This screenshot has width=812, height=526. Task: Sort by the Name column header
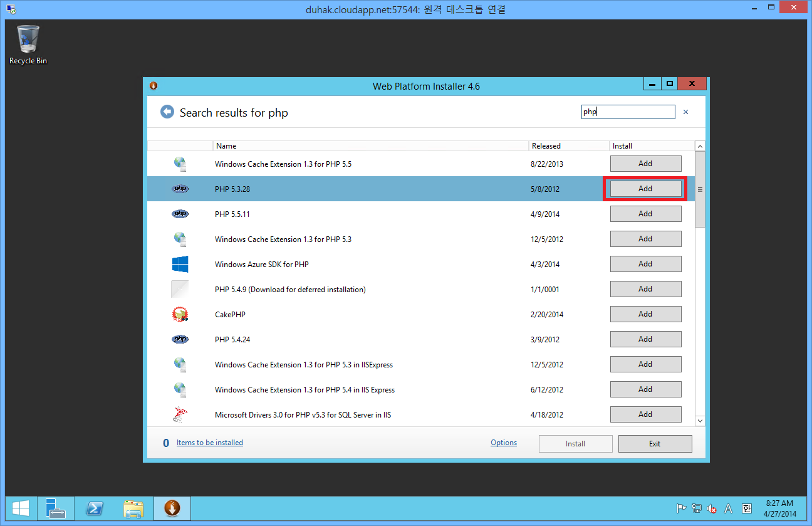coord(370,145)
